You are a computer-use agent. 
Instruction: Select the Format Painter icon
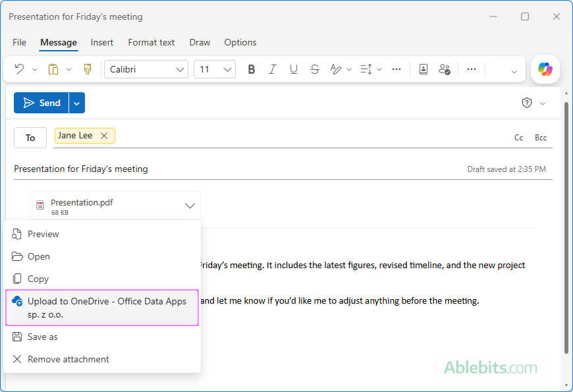[88, 69]
